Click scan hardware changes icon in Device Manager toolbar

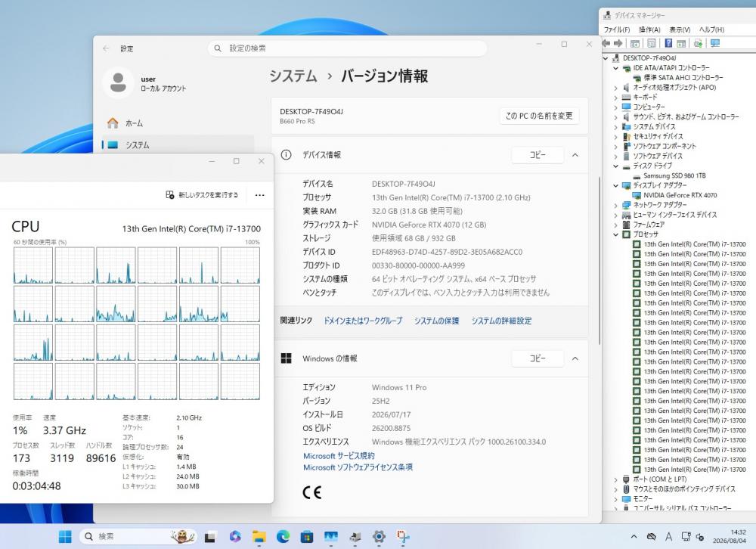[x=698, y=43]
